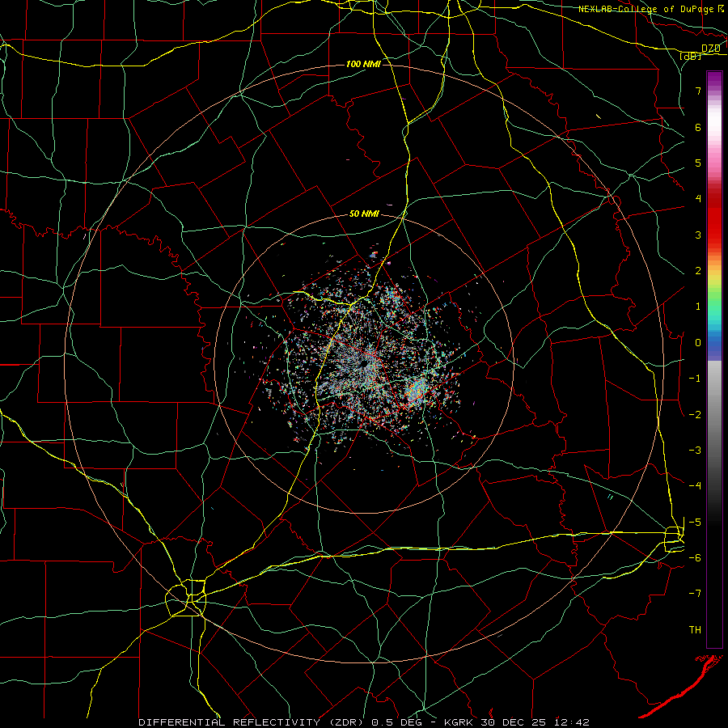Click the "0.5 DEG" elevation text
Image resolution: width=728 pixels, height=728 pixels.
pyautogui.click(x=396, y=722)
